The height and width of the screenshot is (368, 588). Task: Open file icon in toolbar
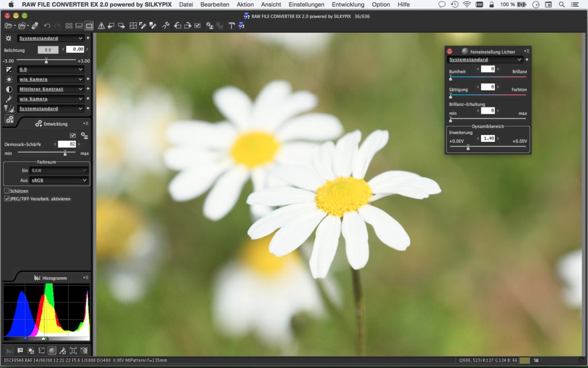(8, 26)
